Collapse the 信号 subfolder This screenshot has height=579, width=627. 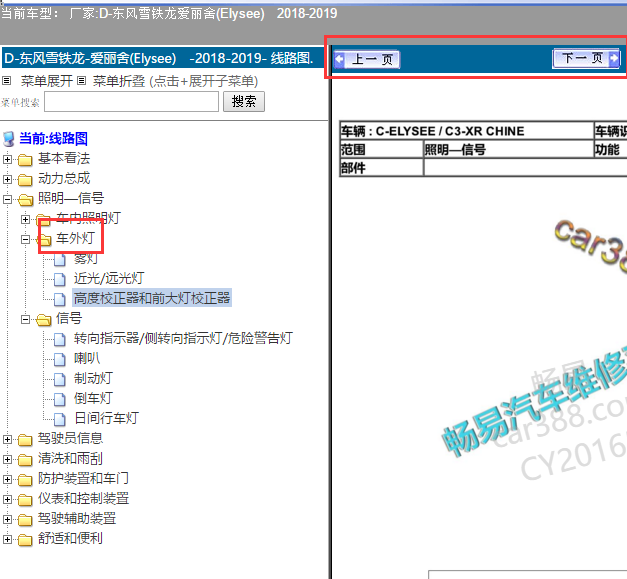25,319
